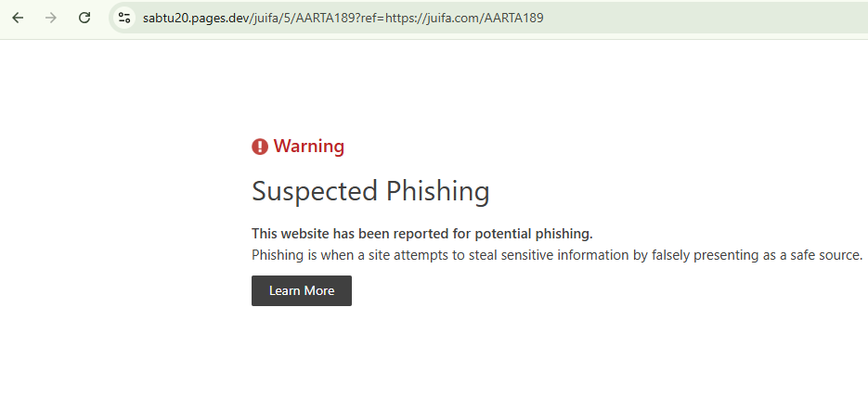This screenshot has height=410, width=868.
Task: Click the red Warning label text
Action: pyautogui.click(x=308, y=147)
